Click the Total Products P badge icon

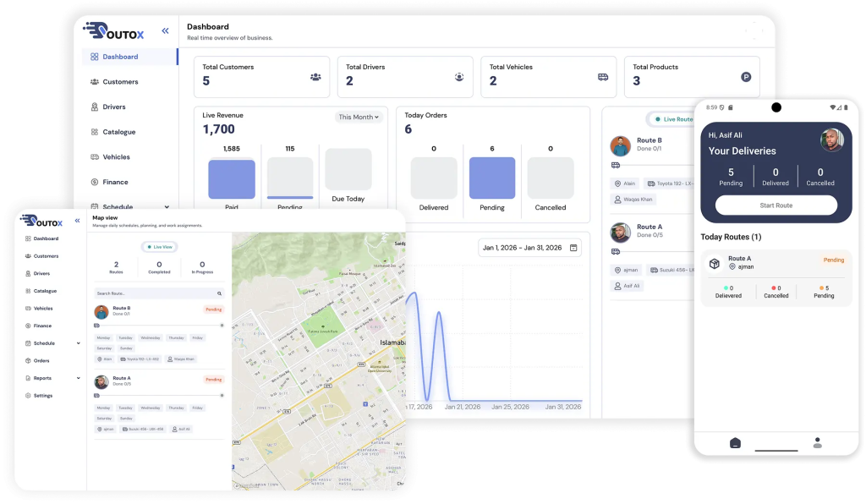click(x=746, y=77)
